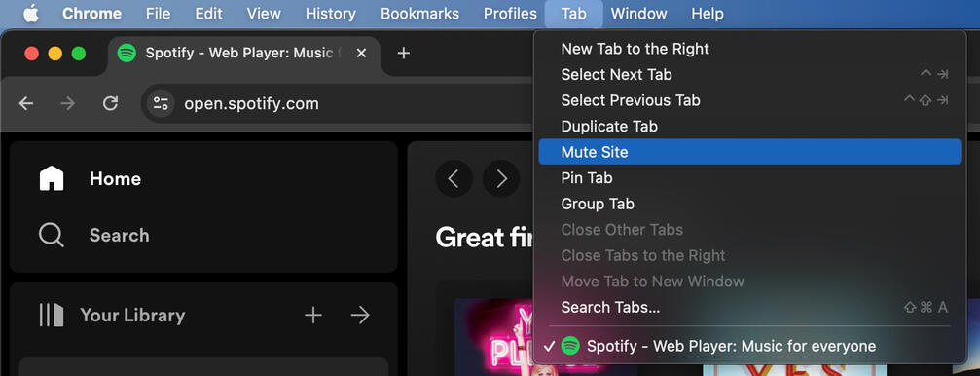Expand Your Library with arrow icon

pos(360,315)
